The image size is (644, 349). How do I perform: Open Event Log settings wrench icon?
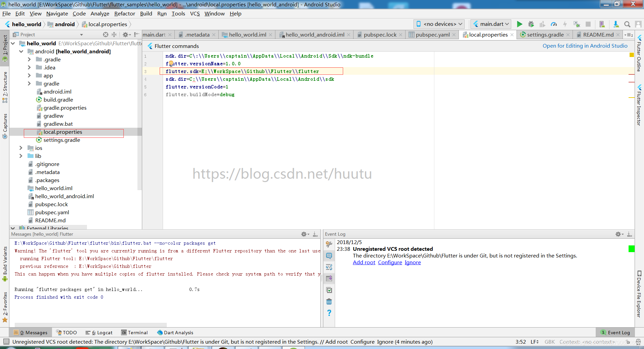point(329,244)
